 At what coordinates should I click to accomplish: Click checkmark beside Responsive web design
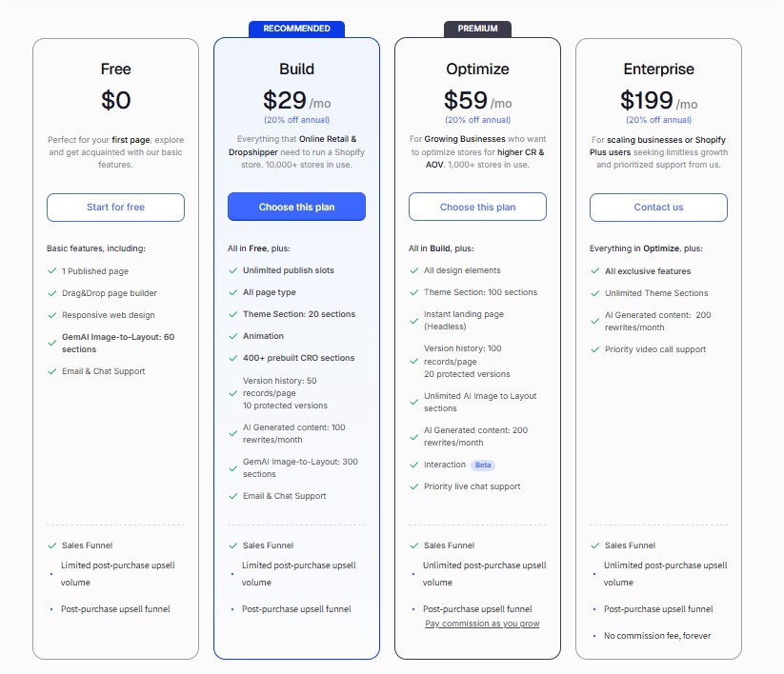[x=52, y=315]
